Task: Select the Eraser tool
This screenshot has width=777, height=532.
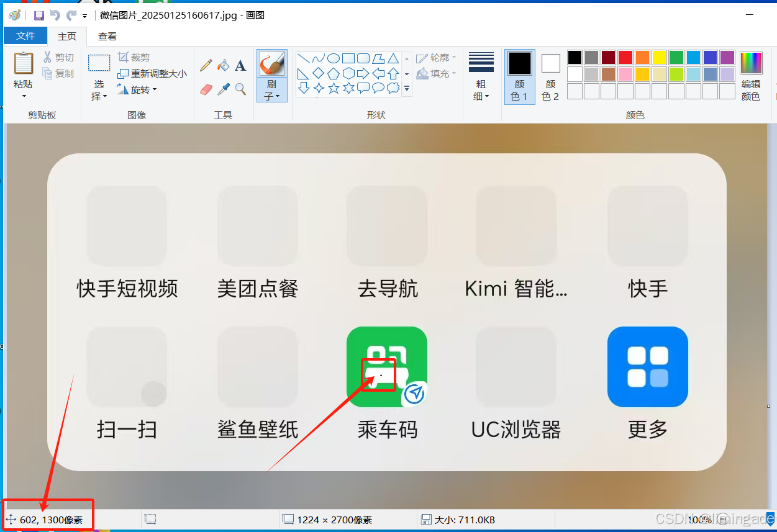Action: coord(206,89)
